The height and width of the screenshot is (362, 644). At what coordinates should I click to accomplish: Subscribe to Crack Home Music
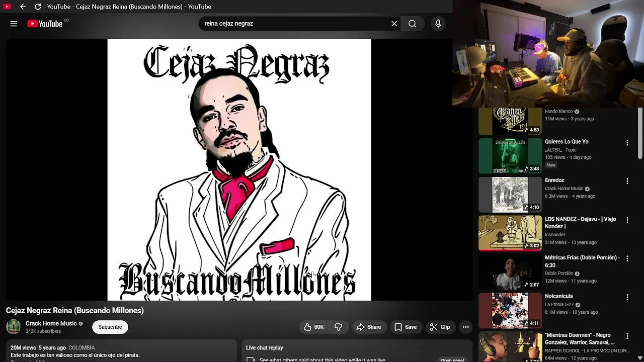(110, 327)
